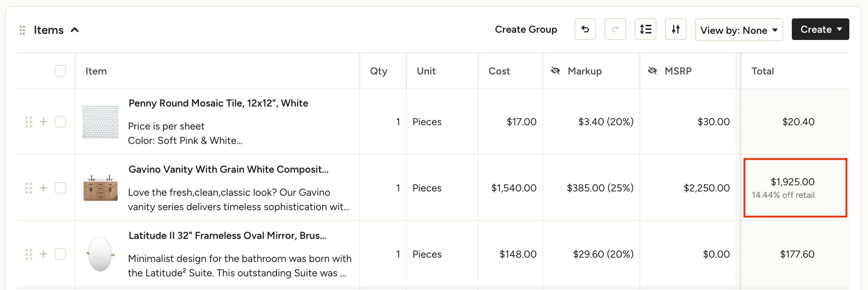Click the Gavino Vanity product thumbnail
The height and width of the screenshot is (290, 868).
pos(101,188)
